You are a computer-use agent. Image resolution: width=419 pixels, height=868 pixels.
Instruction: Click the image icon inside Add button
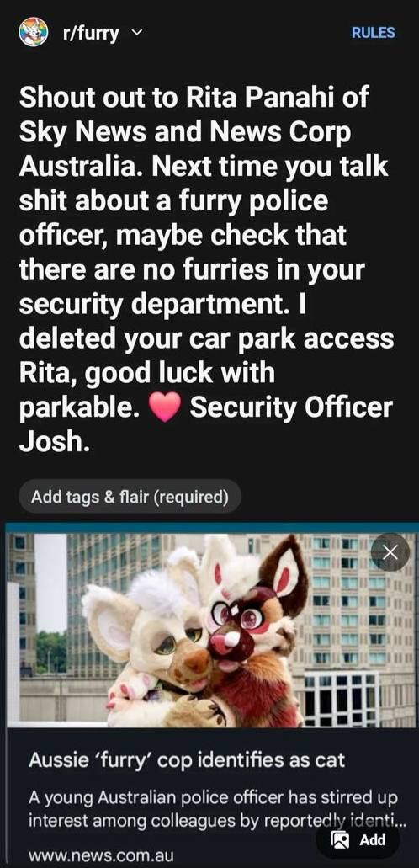tap(340, 840)
